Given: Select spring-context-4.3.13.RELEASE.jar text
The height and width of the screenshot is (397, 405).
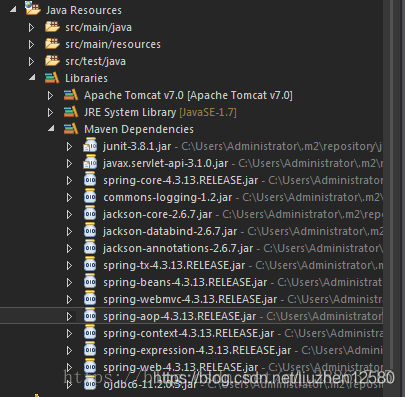Looking at the screenshot, I should 189,333.
